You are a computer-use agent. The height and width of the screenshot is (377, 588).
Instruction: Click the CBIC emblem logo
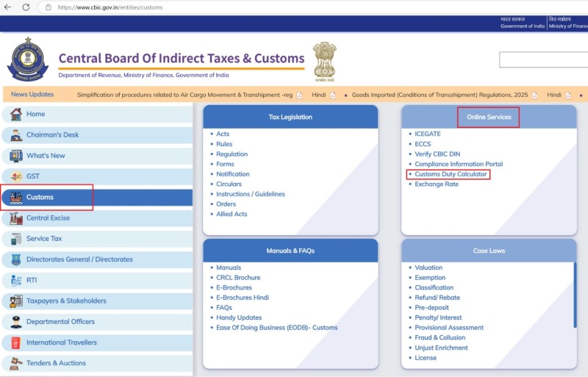pos(27,59)
